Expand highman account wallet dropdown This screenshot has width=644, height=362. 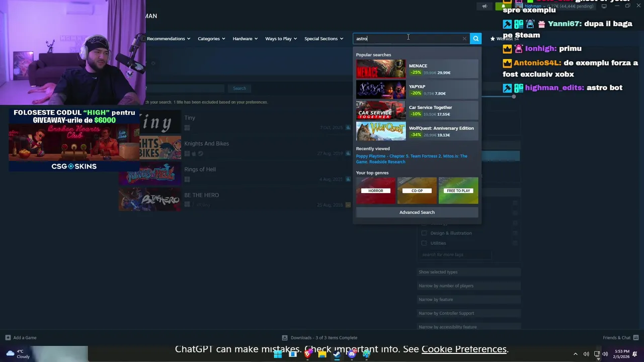pyautogui.click(x=558, y=7)
